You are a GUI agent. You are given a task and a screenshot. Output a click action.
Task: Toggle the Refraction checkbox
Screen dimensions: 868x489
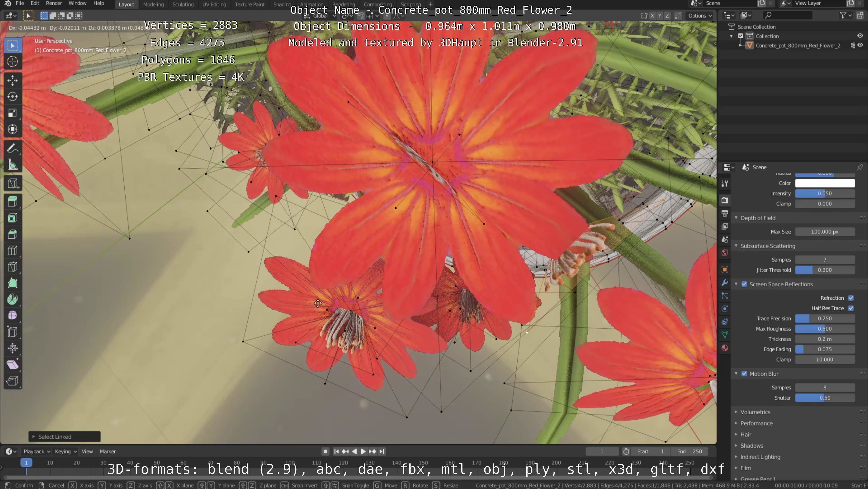tap(851, 298)
